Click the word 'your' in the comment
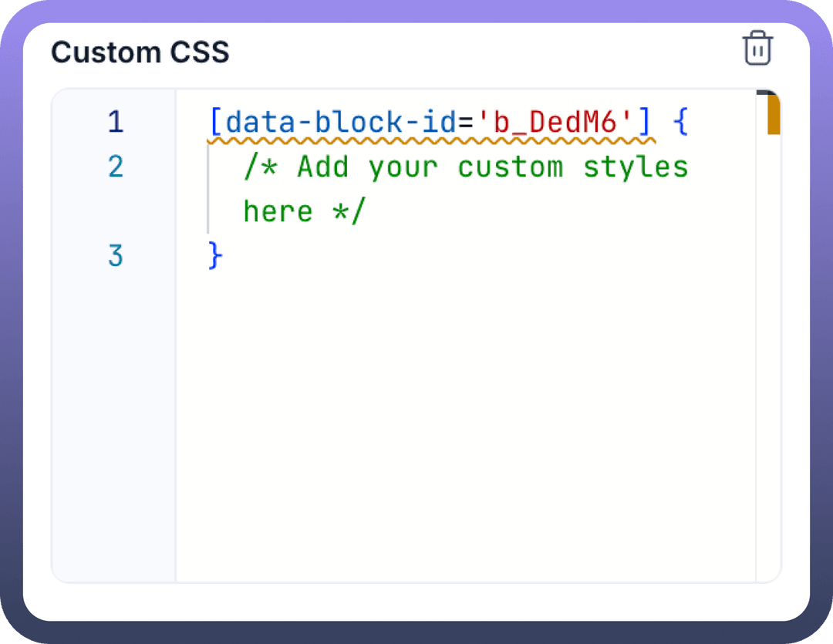 (403, 167)
